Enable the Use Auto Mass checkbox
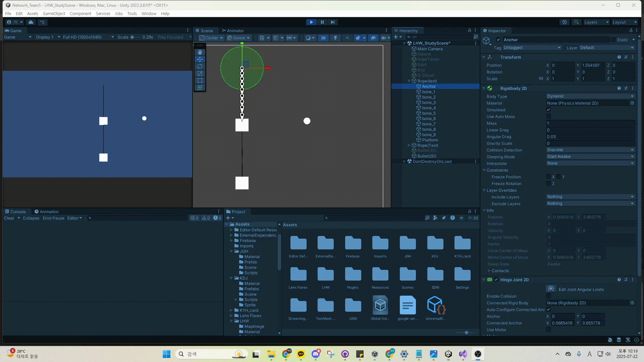 point(548,117)
